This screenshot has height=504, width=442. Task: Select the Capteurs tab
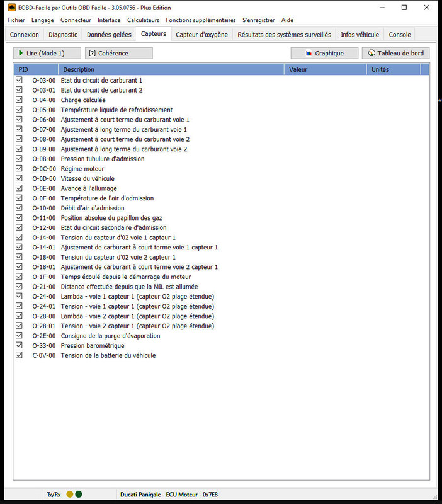pyautogui.click(x=154, y=34)
